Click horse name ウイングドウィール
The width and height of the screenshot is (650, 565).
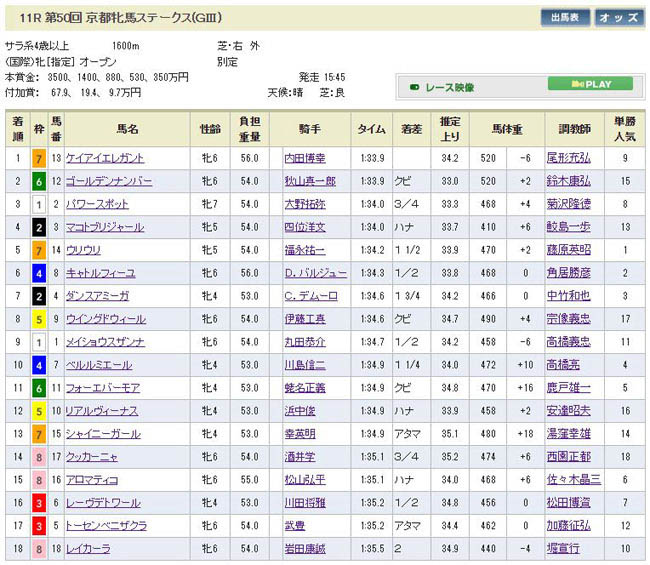(x=106, y=319)
